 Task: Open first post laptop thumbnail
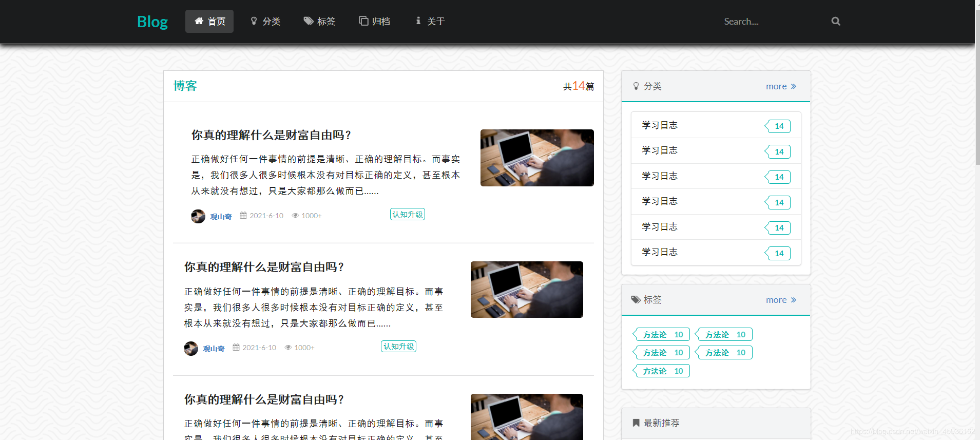(x=537, y=158)
